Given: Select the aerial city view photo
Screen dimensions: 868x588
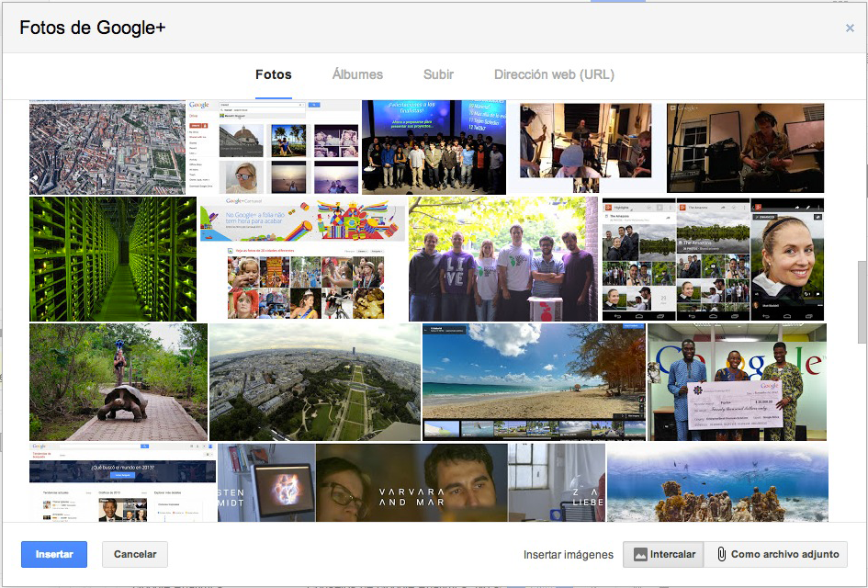Looking at the screenshot, I should (107, 148).
